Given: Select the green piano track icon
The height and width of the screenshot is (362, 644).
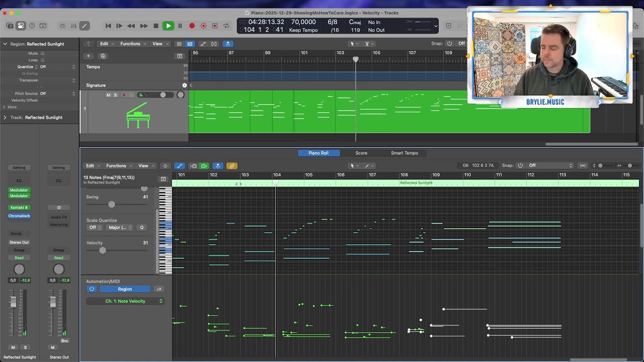Looking at the screenshot, I should 138,115.
